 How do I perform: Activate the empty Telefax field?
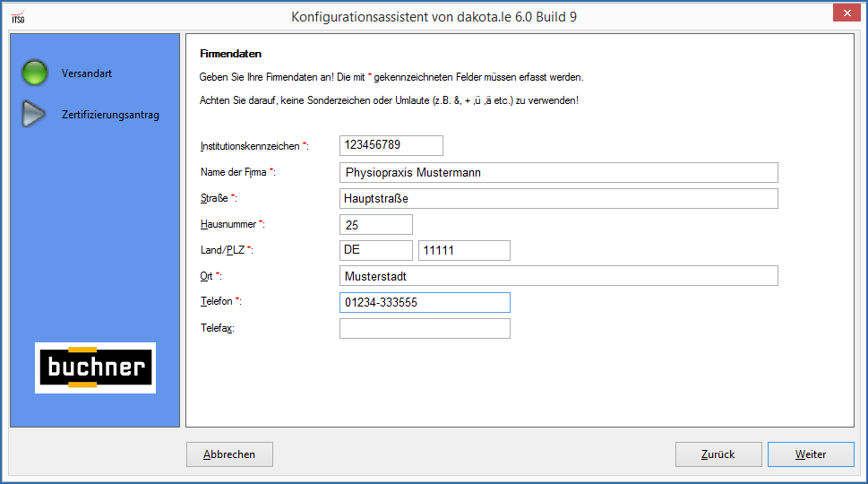(425, 329)
